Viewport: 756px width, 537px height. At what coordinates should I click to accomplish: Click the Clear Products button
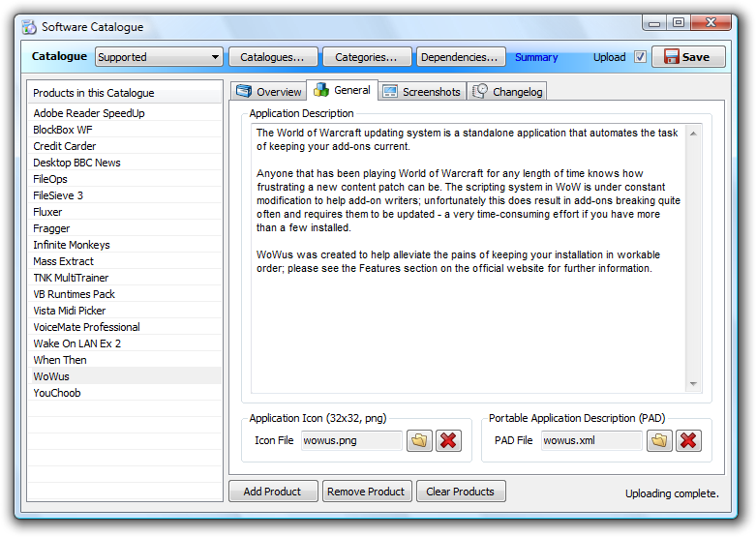click(x=461, y=492)
